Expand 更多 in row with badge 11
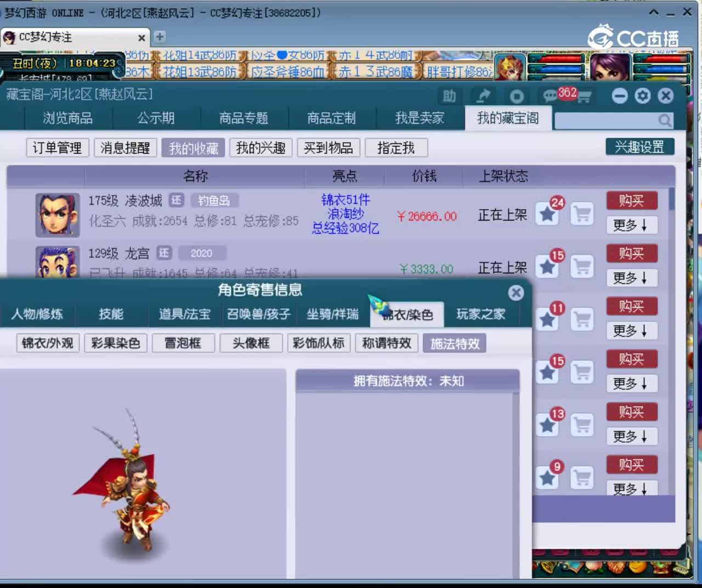This screenshot has height=588, width=702. [x=631, y=330]
